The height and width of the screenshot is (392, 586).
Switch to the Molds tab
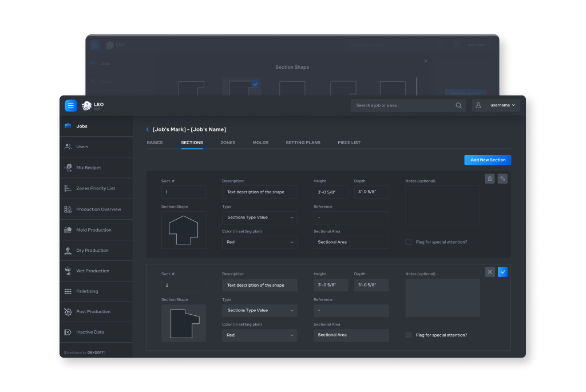coord(260,142)
